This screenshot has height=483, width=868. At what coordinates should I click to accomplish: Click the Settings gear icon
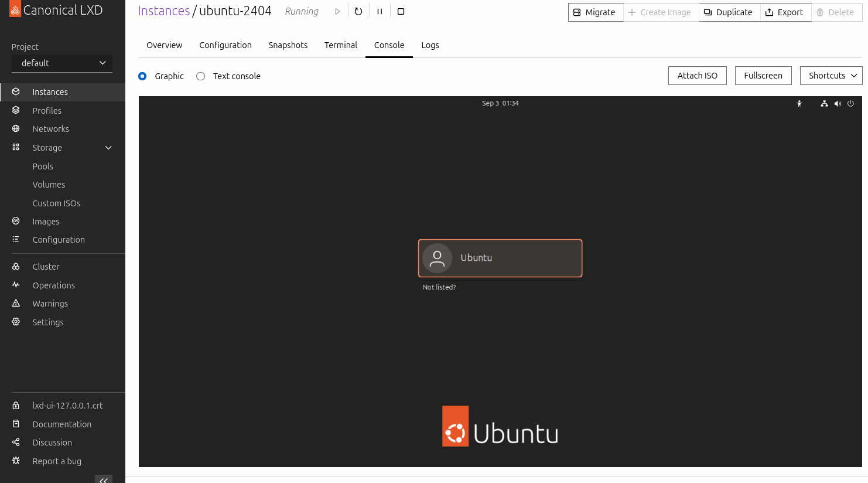click(16, 322)
